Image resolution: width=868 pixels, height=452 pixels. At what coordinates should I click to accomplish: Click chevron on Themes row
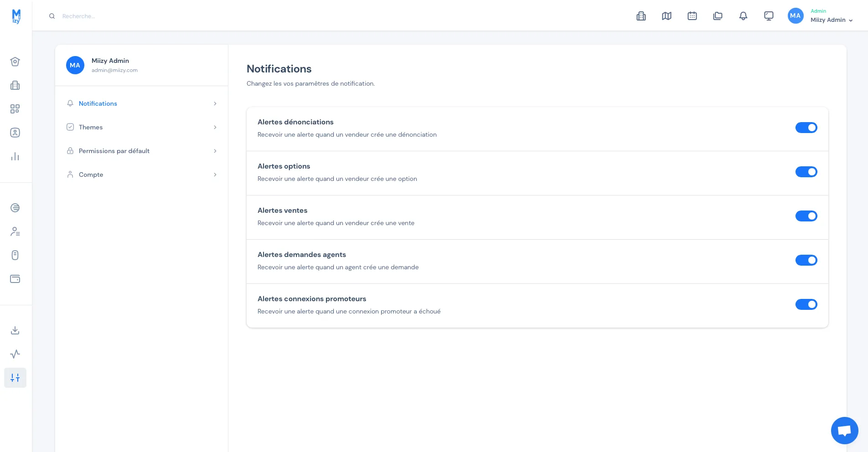(x=215, y=127)
